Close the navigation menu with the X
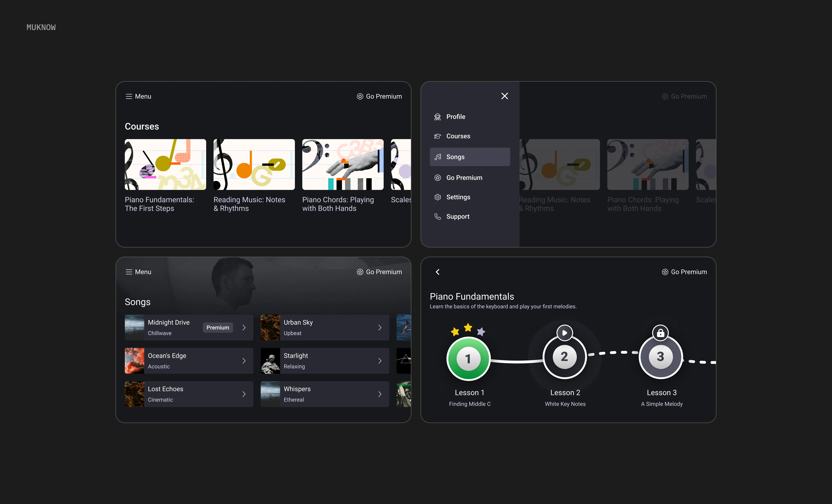This screenshot has width=832, height=504. coord(505,96)
